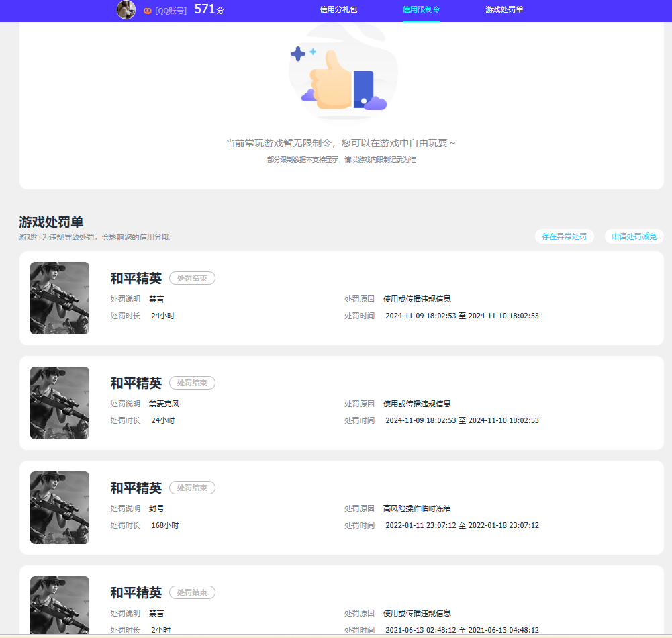Click the 处罚结束 badge on the bottom card

tap(192, 592)
